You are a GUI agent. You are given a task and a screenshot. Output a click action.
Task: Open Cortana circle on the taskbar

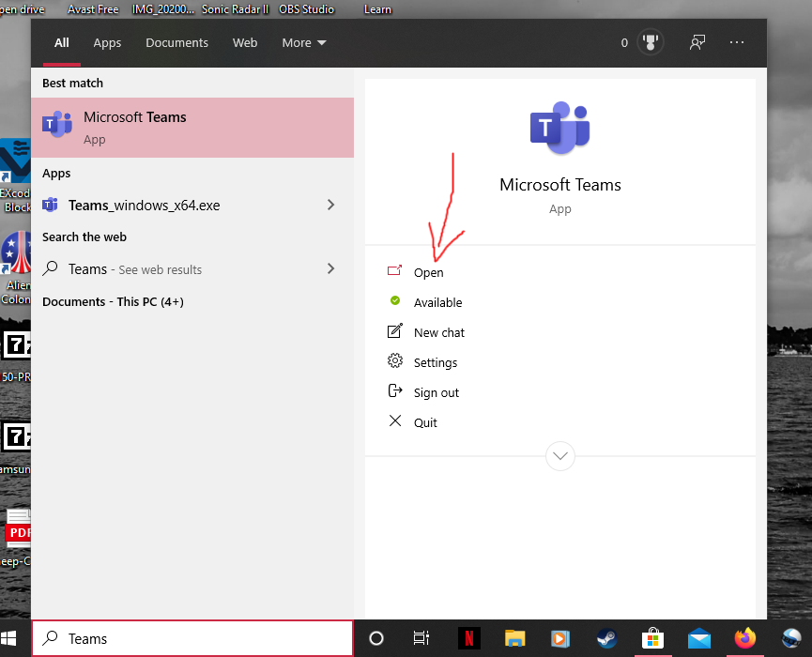coord(376,638)
